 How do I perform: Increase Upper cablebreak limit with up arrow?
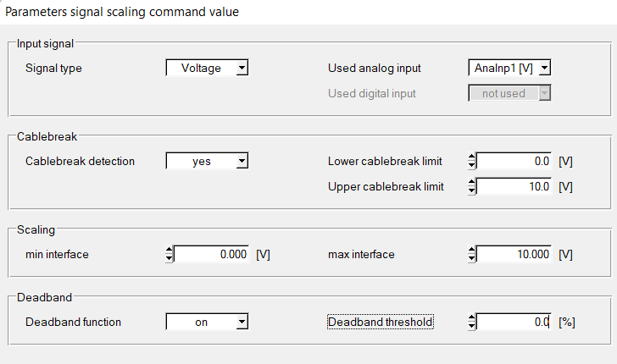472,181
